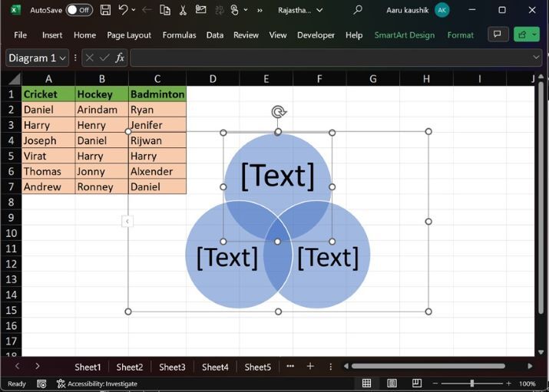Click the SmartArt rotation handle icon
549x392 pixels.
tap(279, 112)
